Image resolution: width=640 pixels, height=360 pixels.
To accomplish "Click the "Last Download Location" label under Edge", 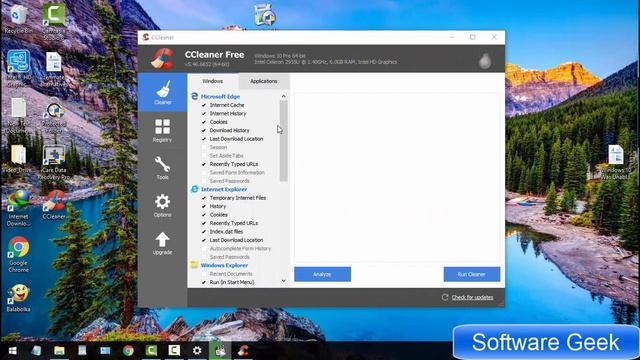I will [236, 139].
